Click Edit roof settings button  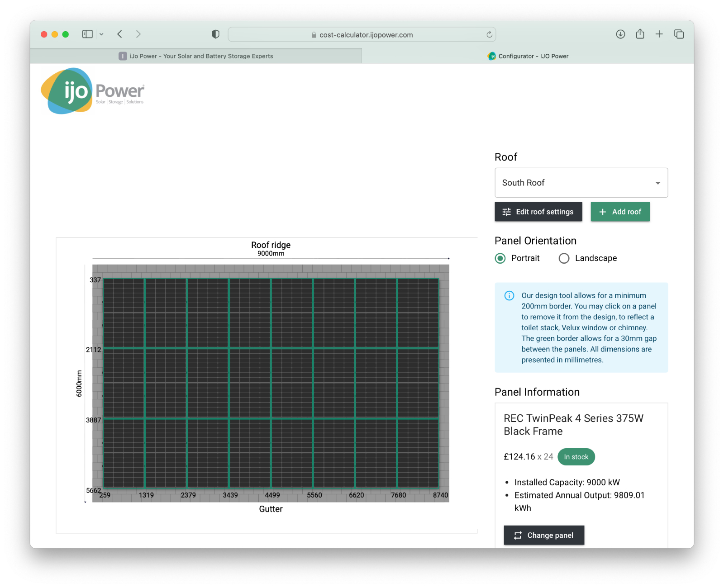pyautogui.click(x=538, y=212)
